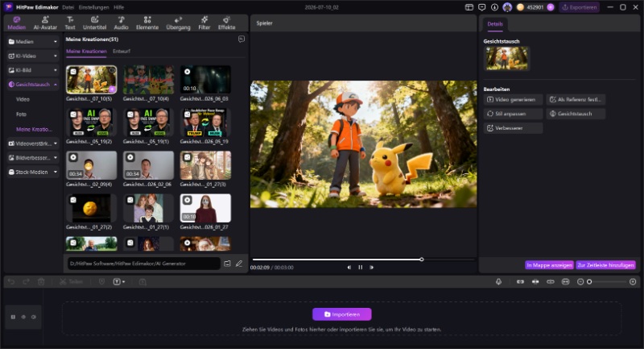
Task: Pause playback in the Spieler
Action: click(360, 268)
